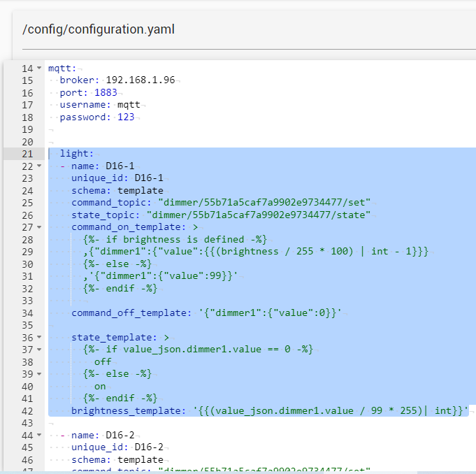The image size is (476, 474).
Task: Click line number 33 in the gutter
Action: (x=27, y=301)
